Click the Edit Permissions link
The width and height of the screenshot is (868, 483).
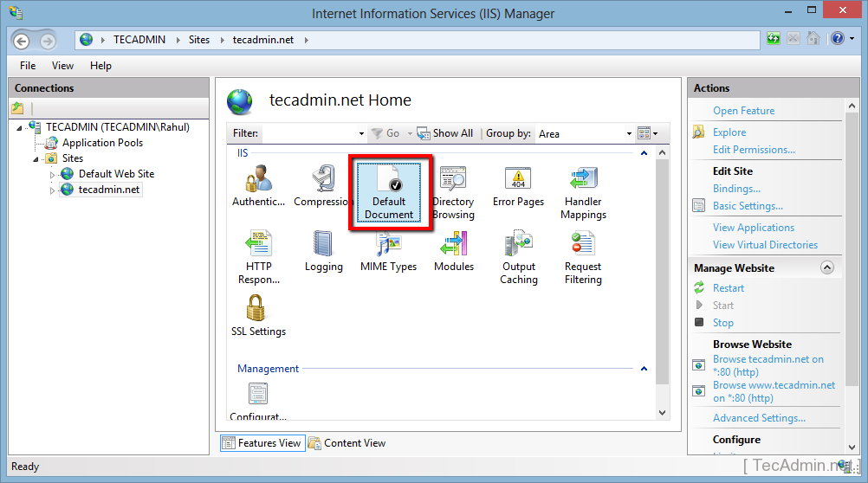coord(754,150)
